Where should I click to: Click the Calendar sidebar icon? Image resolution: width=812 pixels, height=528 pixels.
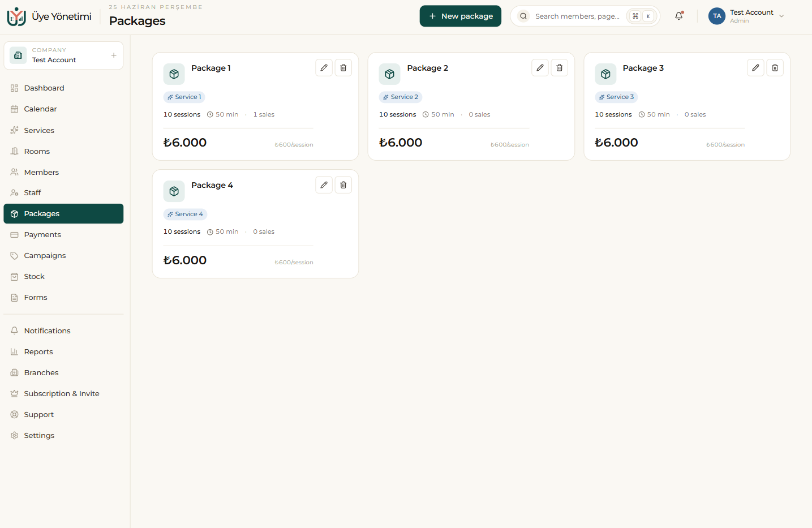pos(15,109)
